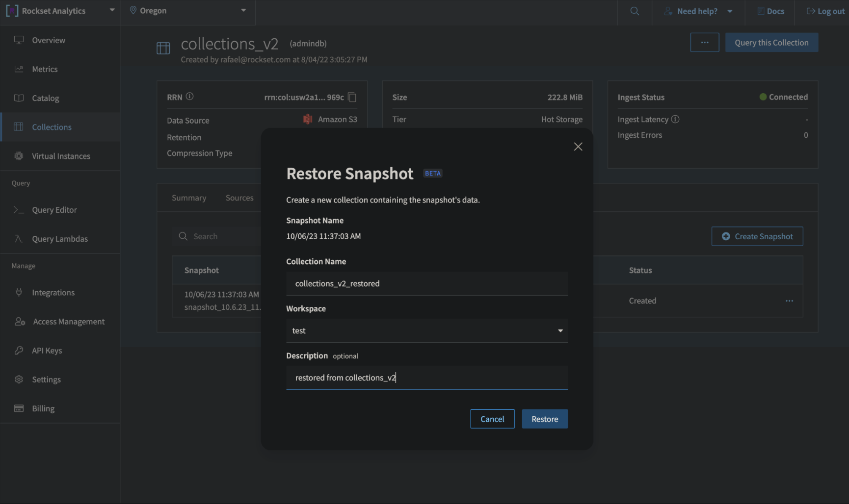849x504 pixels.
Task: Click the API Keys key icon
Action: 19,351
